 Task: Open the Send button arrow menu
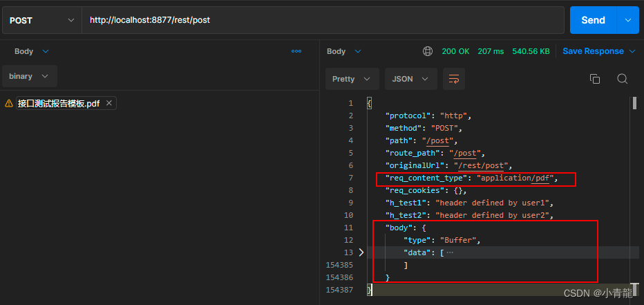(628, 20)
